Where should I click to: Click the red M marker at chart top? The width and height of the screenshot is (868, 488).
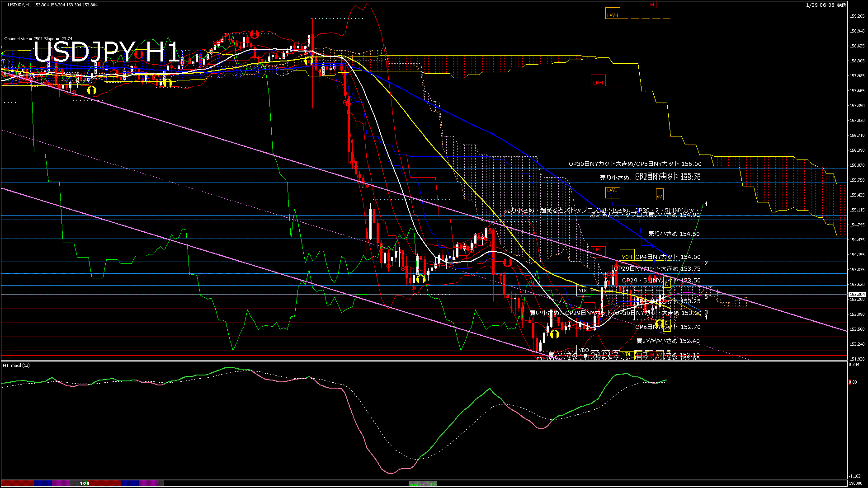[652, 5]
